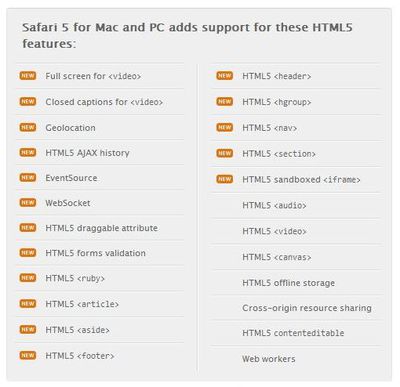Open HTML5 <article> feature text
The width and height of the screenshot is (400, 387).
(x=82, y=304)
